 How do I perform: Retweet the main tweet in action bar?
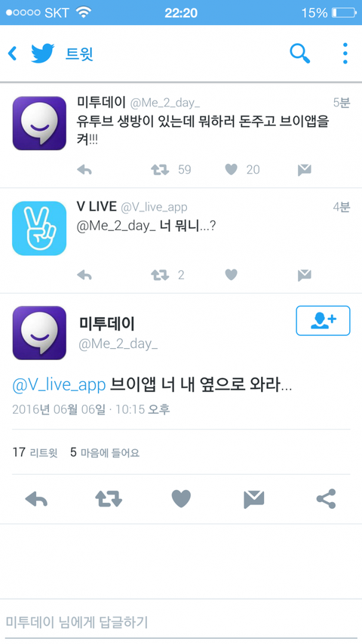(x=109, y=499)
